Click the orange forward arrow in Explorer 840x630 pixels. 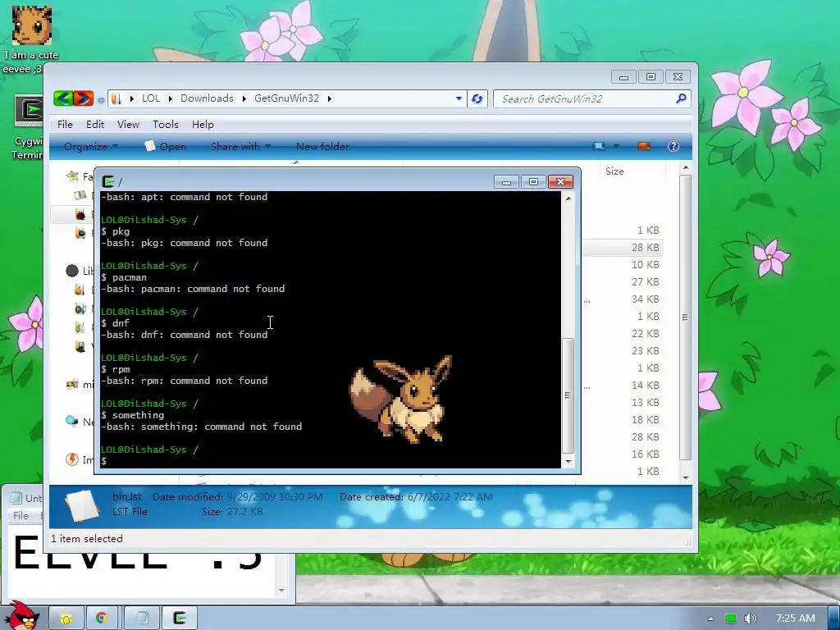click(x=84, y=98)
